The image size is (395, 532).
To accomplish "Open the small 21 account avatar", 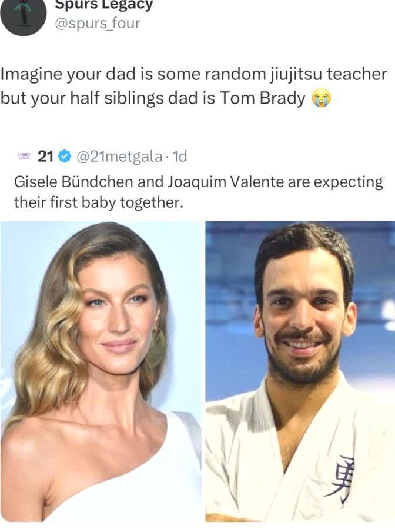I will coord(24,156).
